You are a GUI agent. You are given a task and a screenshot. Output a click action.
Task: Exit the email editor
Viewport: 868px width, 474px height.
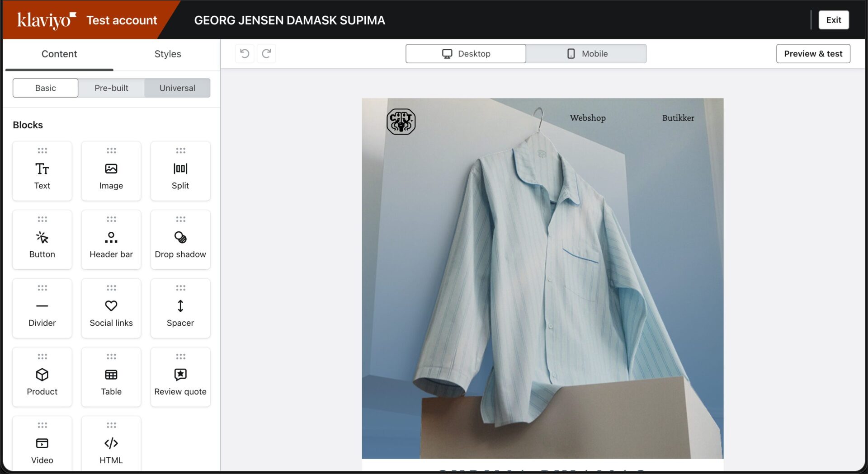pyautogui.click(x=833, y=20)
